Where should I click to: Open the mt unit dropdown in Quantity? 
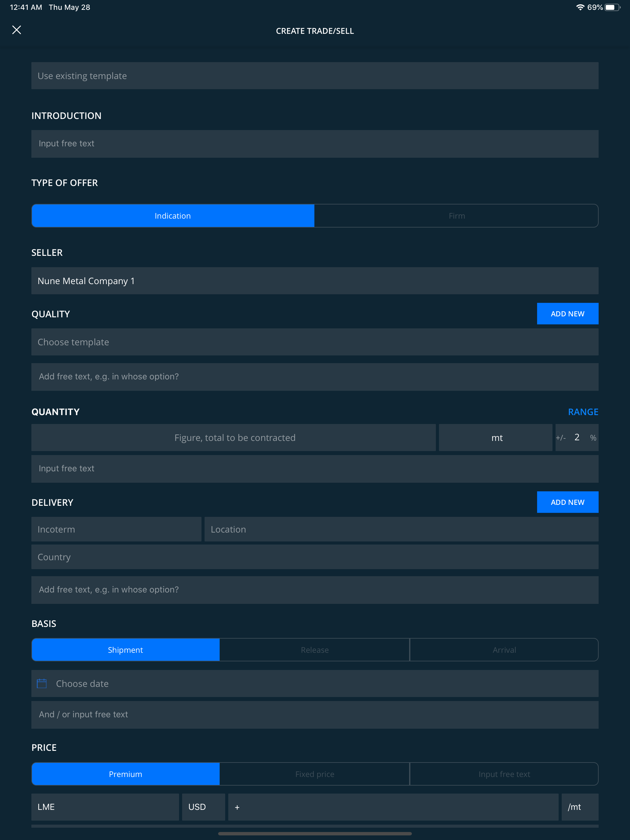[496, 438]
